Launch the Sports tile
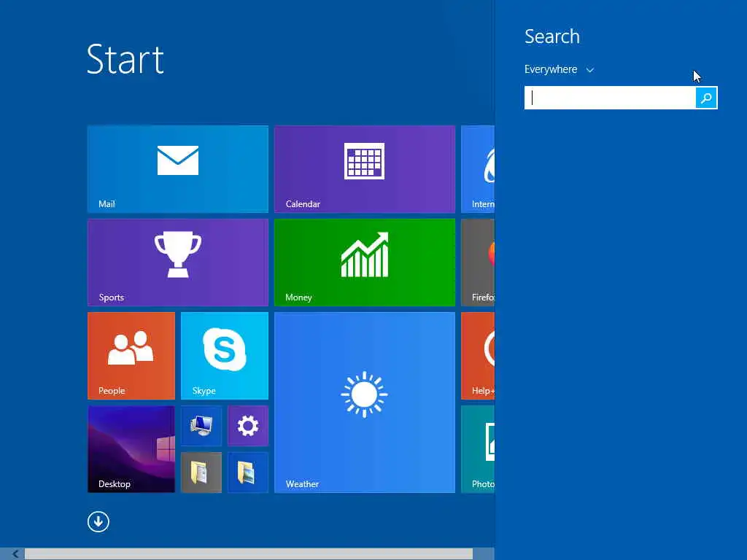Screen dimensions: 747x560 pos(178,262)
